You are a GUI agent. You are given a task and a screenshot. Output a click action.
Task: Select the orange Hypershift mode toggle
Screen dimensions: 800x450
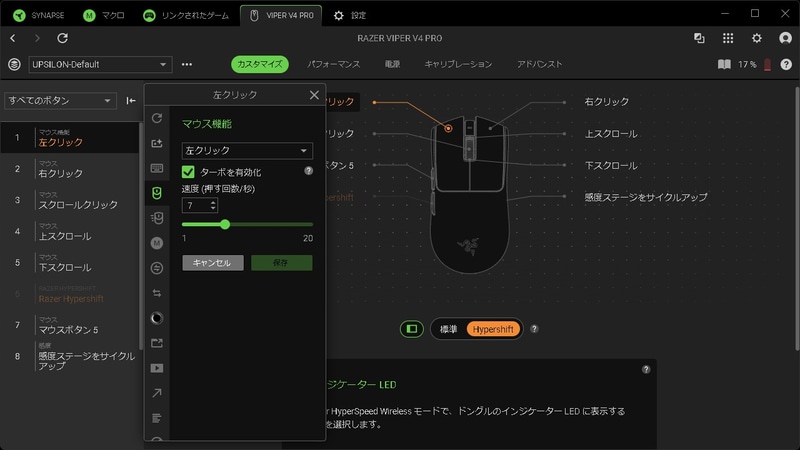click(x=493, y=329)
